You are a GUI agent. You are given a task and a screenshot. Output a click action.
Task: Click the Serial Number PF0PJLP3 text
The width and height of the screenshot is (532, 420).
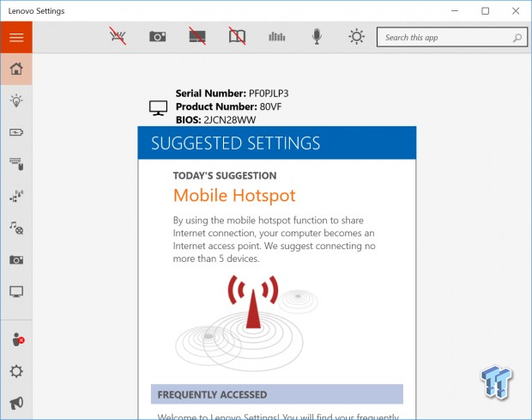coord(232,94)
